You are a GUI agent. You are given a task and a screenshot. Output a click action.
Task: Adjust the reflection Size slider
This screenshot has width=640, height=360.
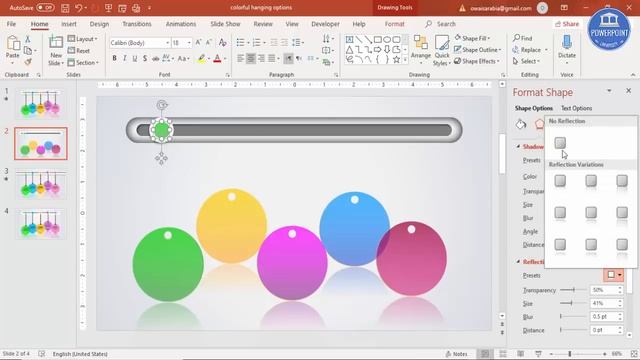[x=573, y=303]
